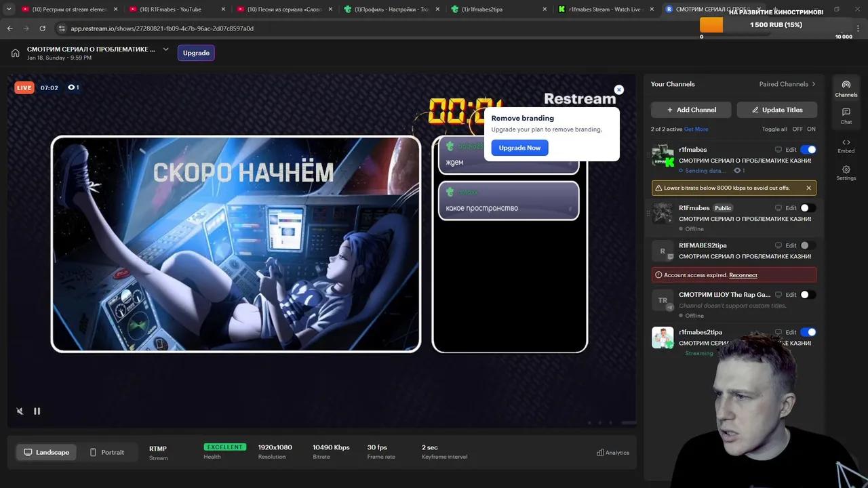Toggle all channels ON

click(x=811, y=129)
